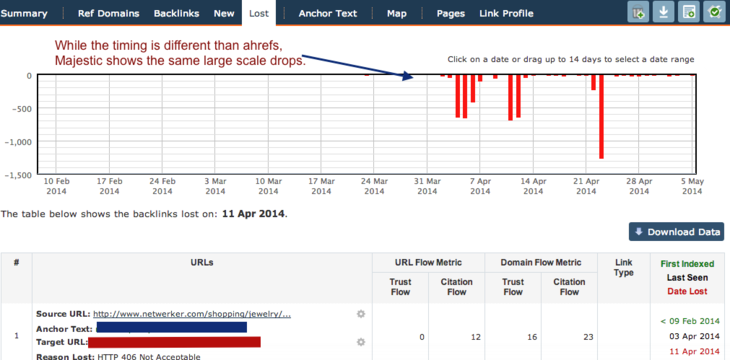Click the Last Seen header label

coord(687,278)
